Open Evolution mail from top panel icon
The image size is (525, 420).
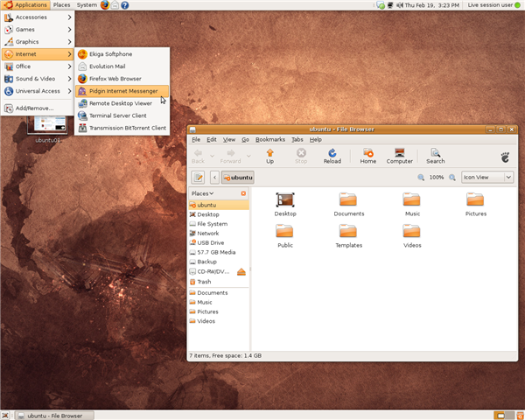point(115,5)
